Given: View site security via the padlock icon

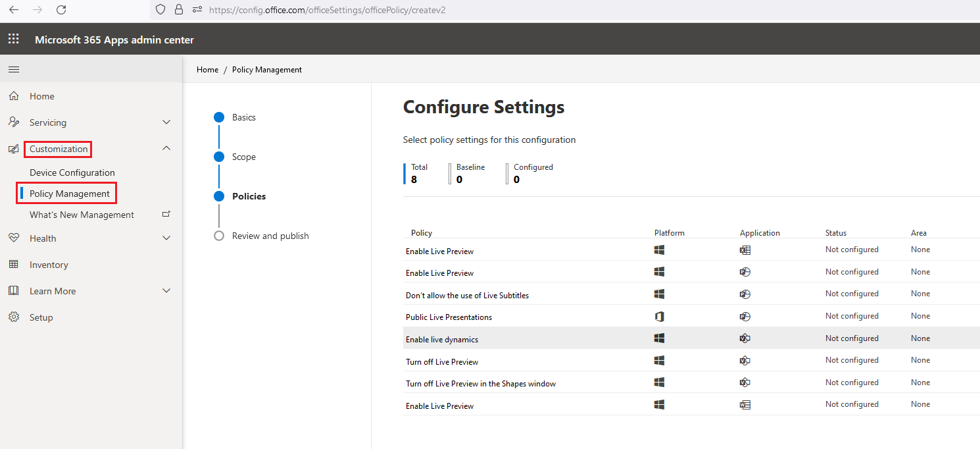Looking at the screenshot, I should pyautogui.click(x=179, y=10).
